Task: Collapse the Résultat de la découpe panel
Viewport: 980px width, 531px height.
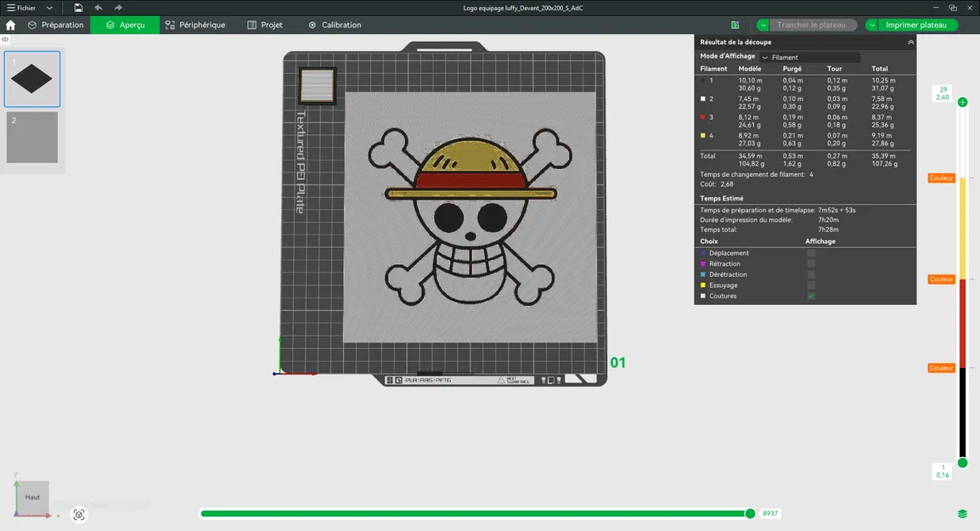Action: (910, 42)
